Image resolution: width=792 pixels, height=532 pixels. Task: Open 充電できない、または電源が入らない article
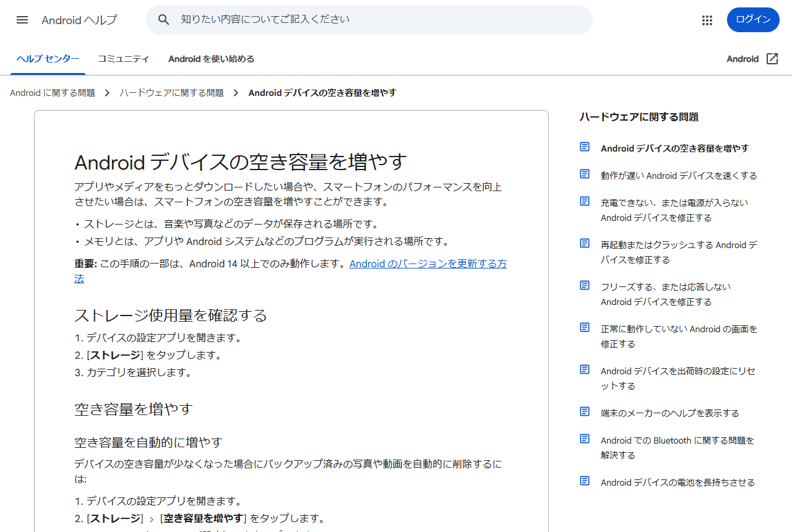click(x=674, y=210)
